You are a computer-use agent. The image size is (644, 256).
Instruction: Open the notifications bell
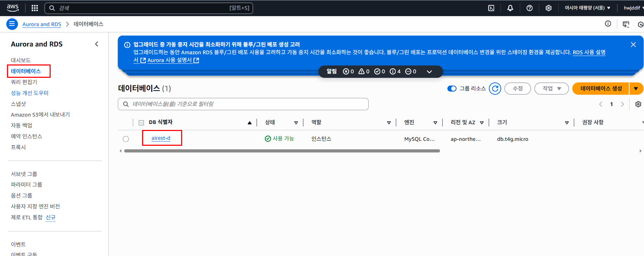[x=510, y=8]
